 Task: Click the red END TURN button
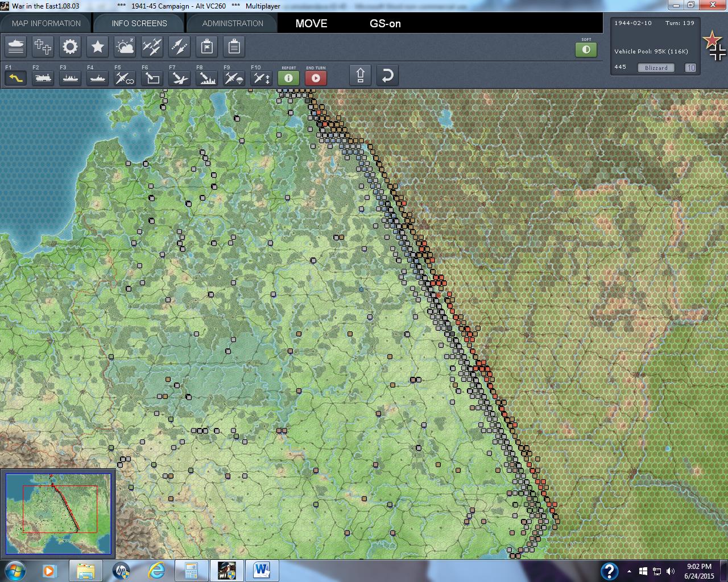point(316,77)
